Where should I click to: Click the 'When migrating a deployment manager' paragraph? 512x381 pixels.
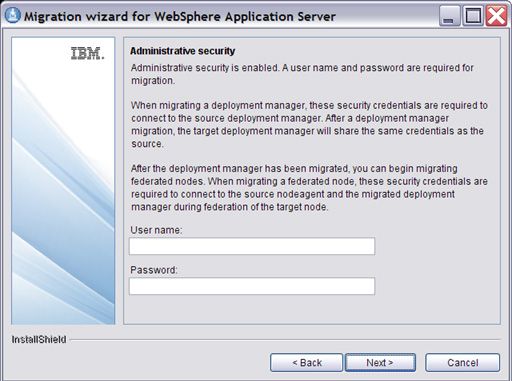pos(309,124)
